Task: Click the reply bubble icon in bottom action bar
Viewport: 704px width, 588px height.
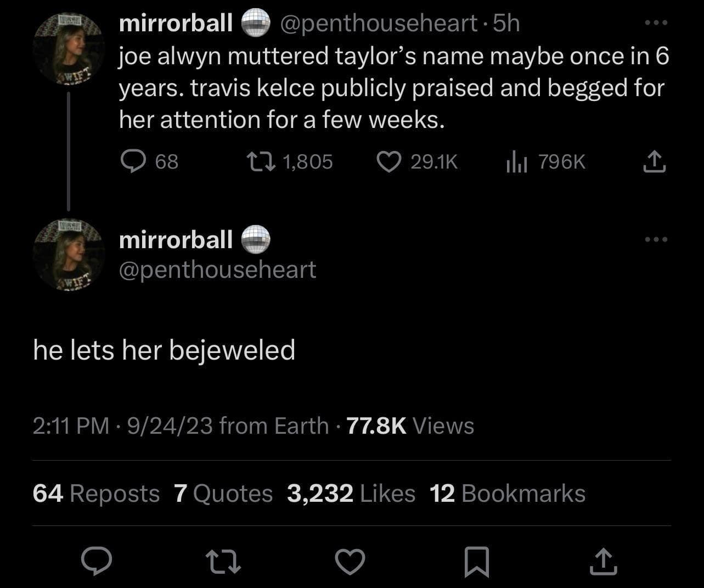Action: tap(97, 561)
